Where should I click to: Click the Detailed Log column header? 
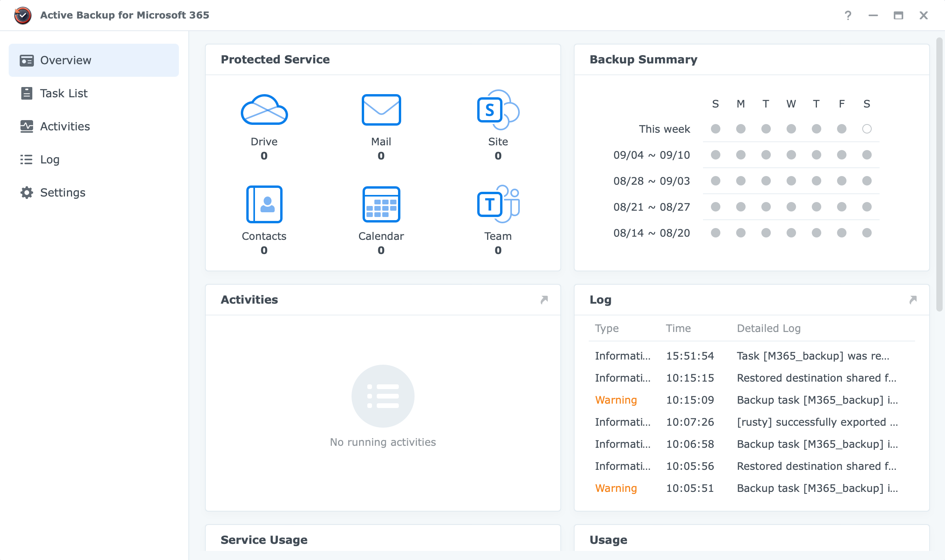tap(769, 328)
